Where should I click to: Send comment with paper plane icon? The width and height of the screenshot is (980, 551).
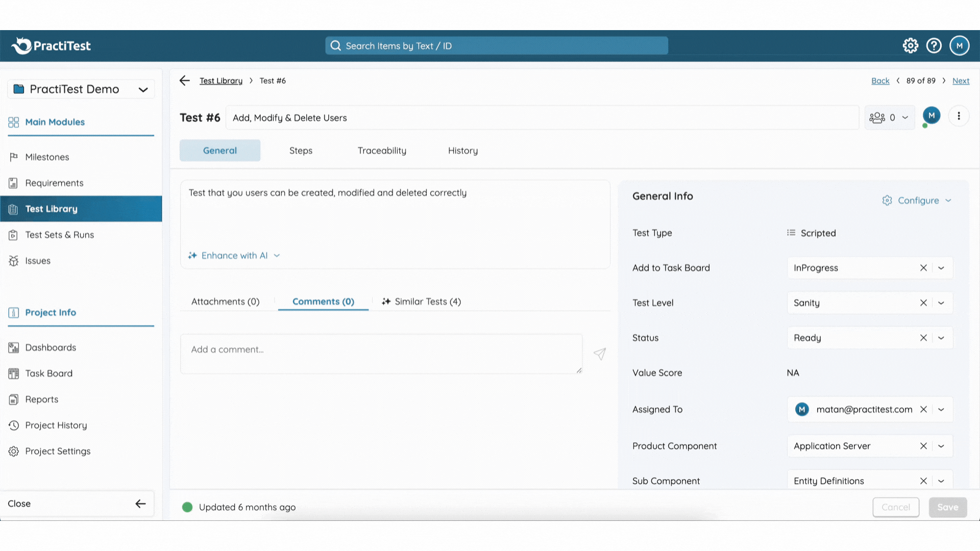600,354
